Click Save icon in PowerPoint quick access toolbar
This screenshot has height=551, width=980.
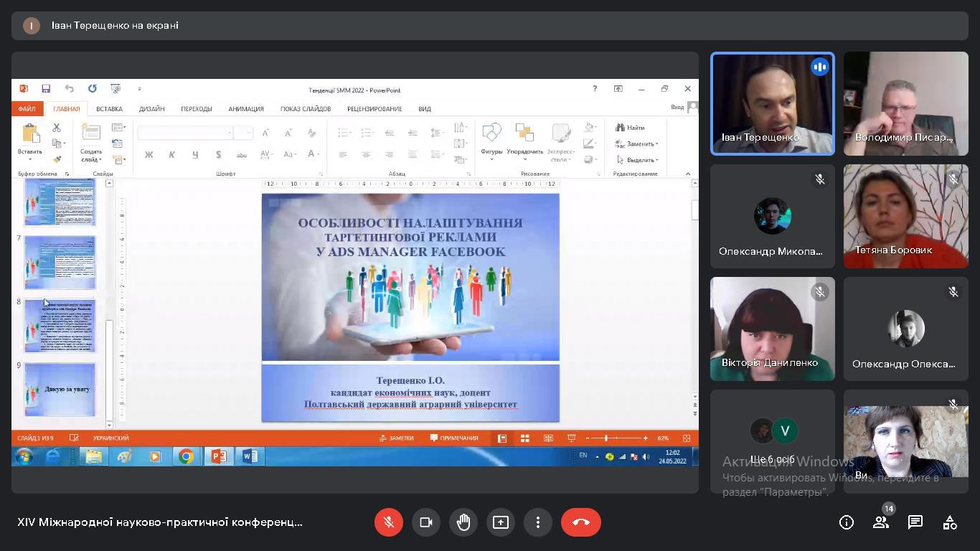pos(46,88)
